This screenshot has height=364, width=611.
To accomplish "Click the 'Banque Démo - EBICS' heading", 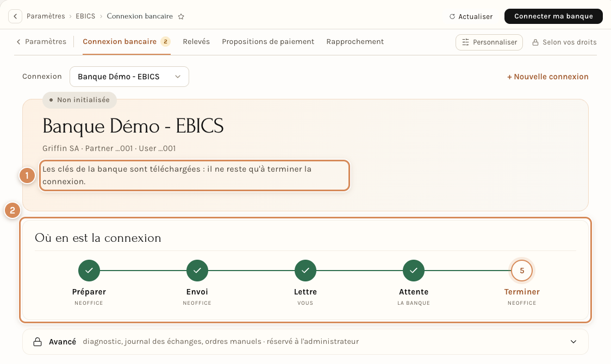I will [x=133, y=126].
